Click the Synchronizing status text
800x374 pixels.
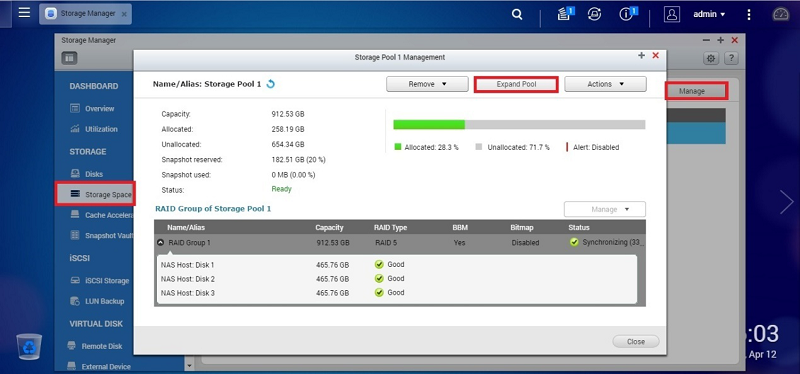pyautogui.click(x=613, y=242)
